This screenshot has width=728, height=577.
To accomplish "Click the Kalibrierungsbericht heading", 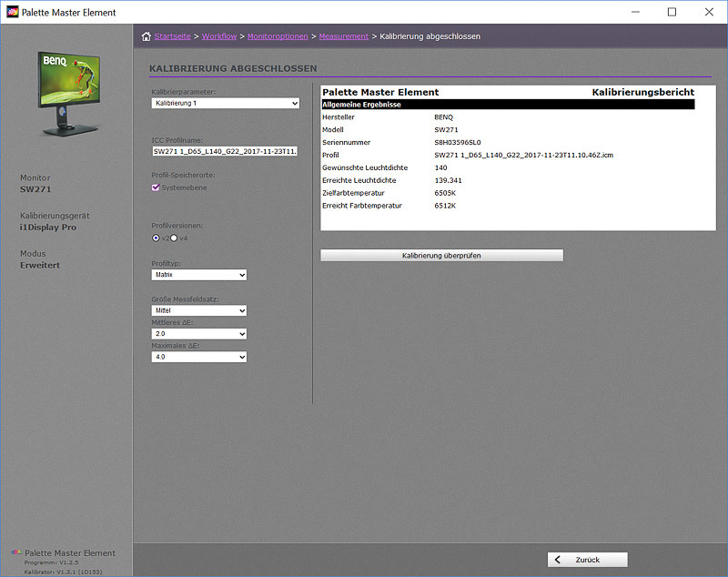I will click(x=643, y=92).
